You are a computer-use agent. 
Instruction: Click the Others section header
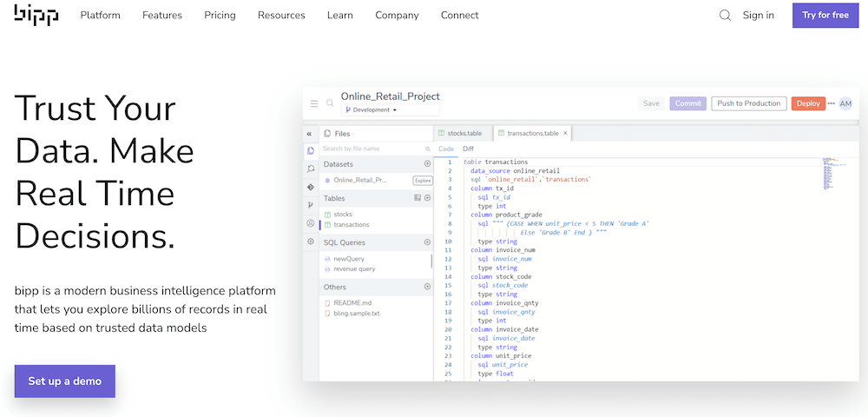376,287
